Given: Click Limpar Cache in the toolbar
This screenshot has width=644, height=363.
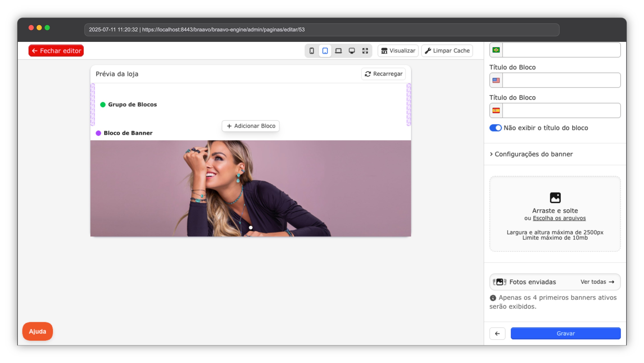Looking at the screenshot, I should pos(447,51).
